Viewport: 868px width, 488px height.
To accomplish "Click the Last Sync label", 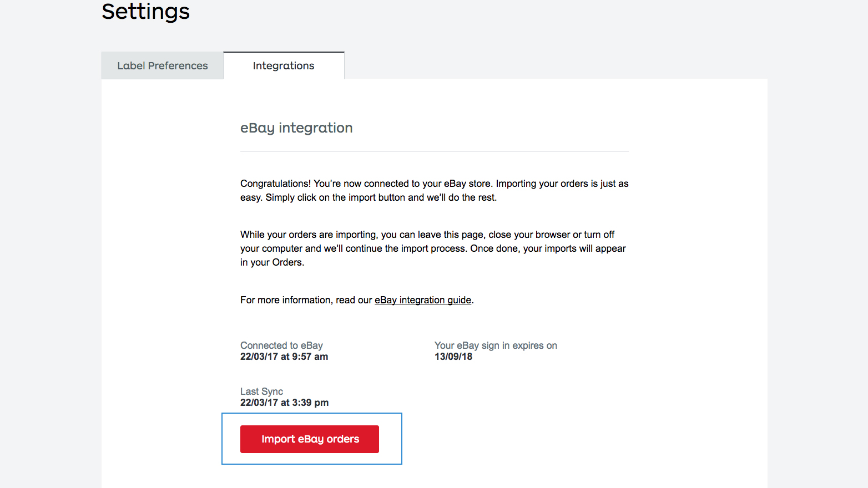I will click(x=261, y=391).
